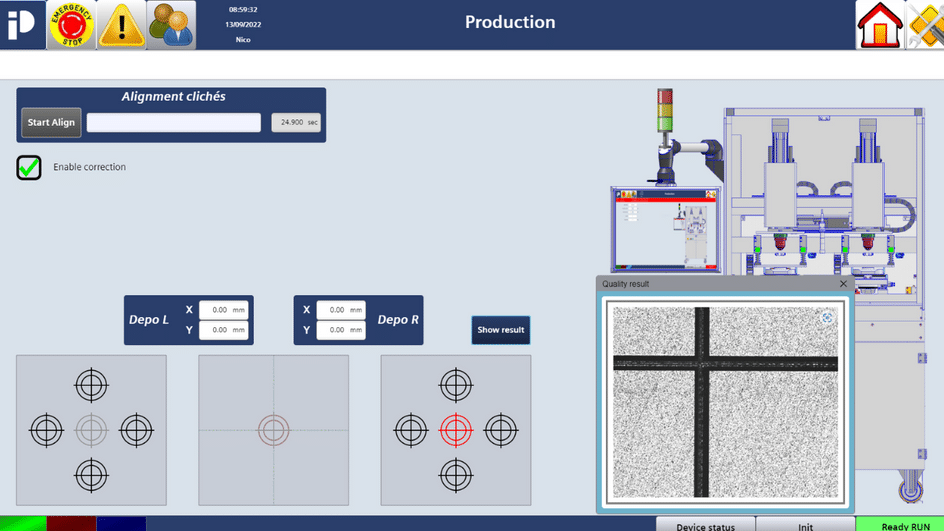Toggle the Enable correction checkbox
The image size is (944, 531).
tap(29, 167)
